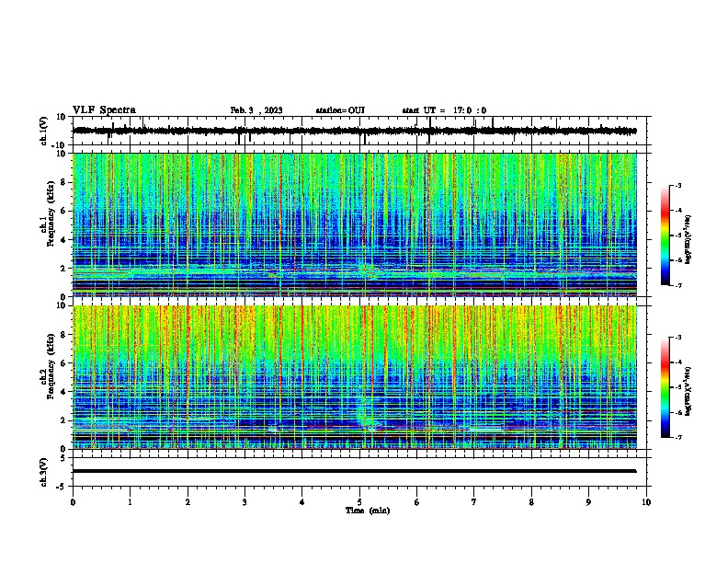Viewport: 728px width, 563px height.
Task: Click the "Time (min)" x-axis label
Action: tap(368, 511)
